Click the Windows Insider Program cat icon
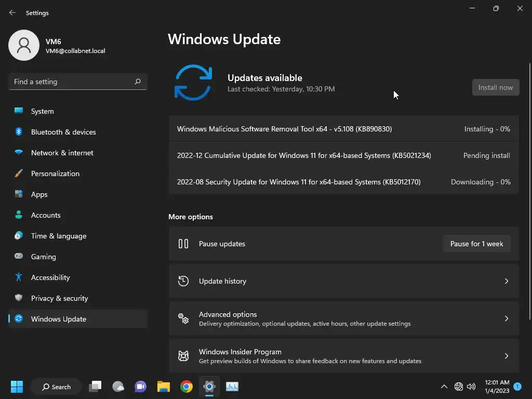 tap(183, 355)
